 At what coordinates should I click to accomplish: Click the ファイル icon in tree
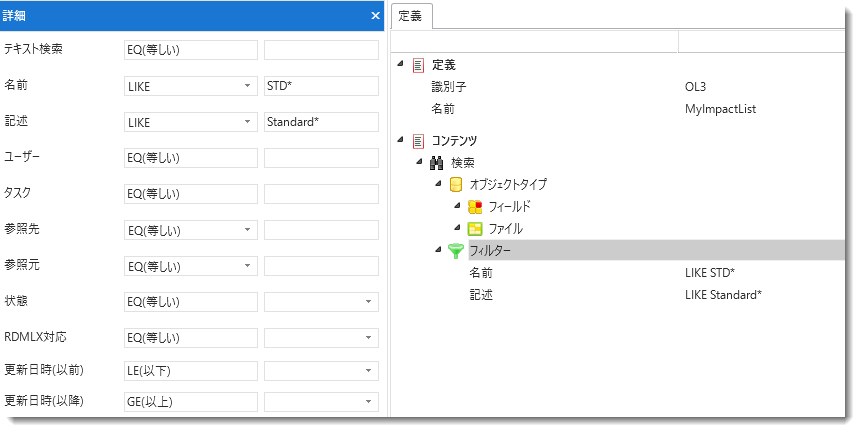475,229
